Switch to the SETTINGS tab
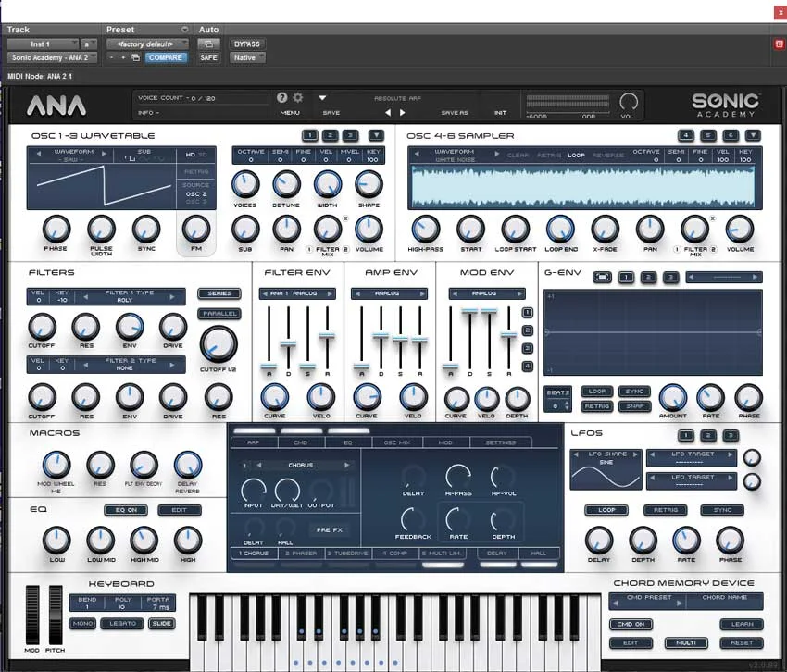The width and height of the screenshot is (787, 672). point(500,442)
